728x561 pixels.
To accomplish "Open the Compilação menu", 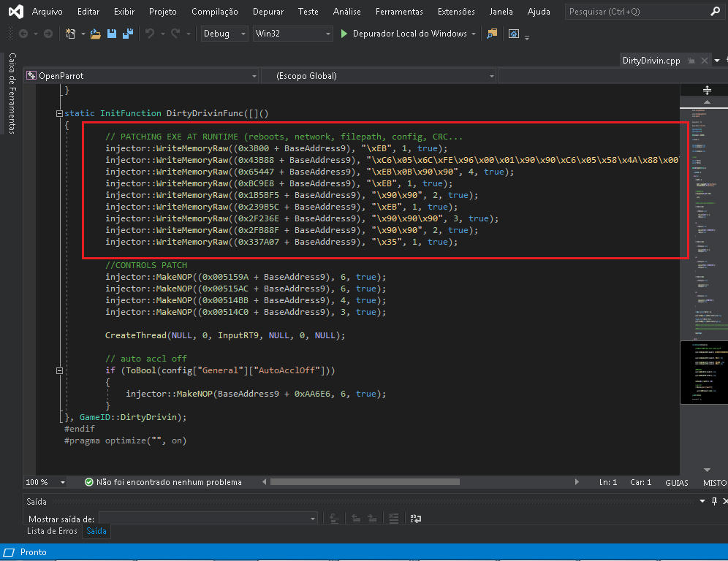I will (214, 12).
